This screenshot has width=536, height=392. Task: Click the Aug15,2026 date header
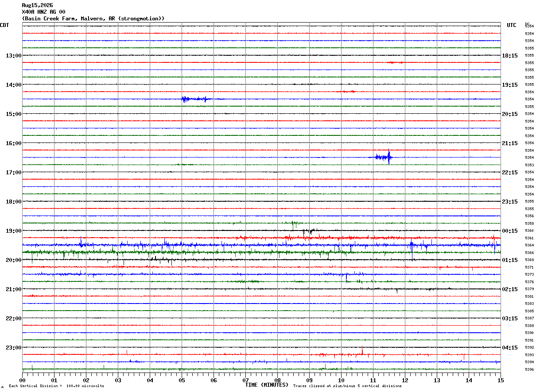37,5
